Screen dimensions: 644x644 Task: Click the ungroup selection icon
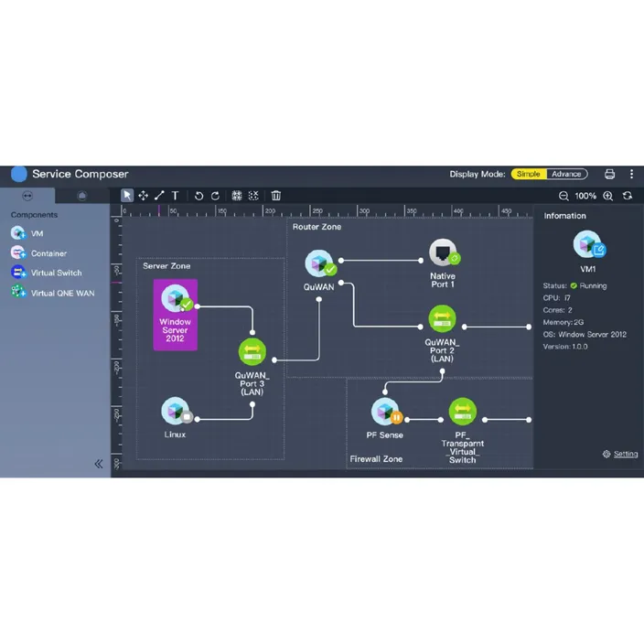coord(253,196)
